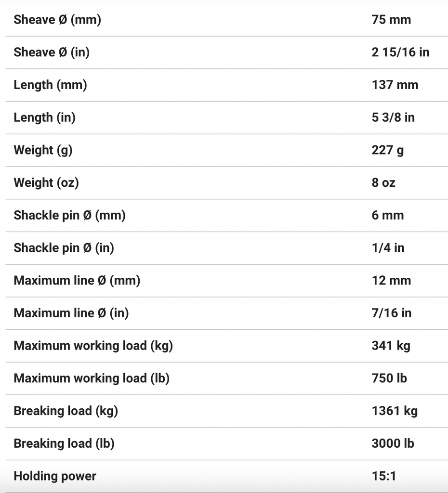The height and width of the screenshot is (493, 448).
Task: Select the 7/16 in line value
Action: click(x=391, y=313)
